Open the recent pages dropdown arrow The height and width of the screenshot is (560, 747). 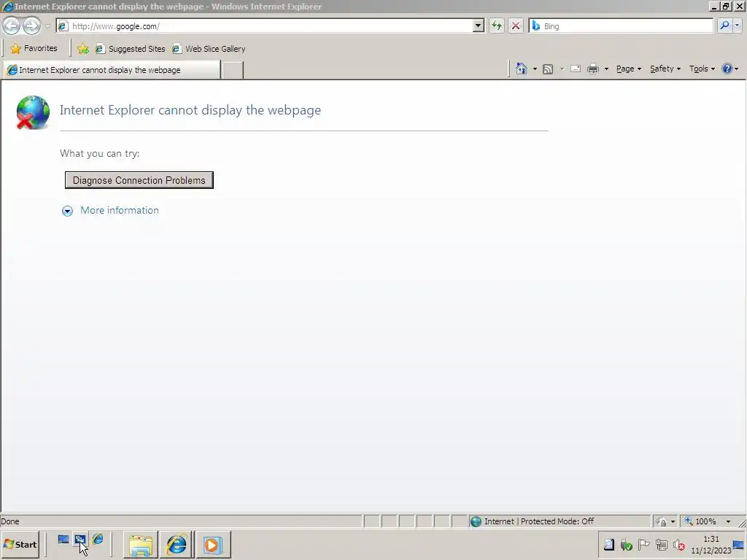[47, 26]
